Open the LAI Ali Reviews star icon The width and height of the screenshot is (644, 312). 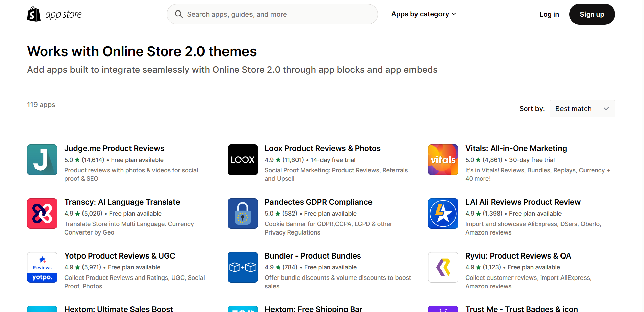[443, 214]
